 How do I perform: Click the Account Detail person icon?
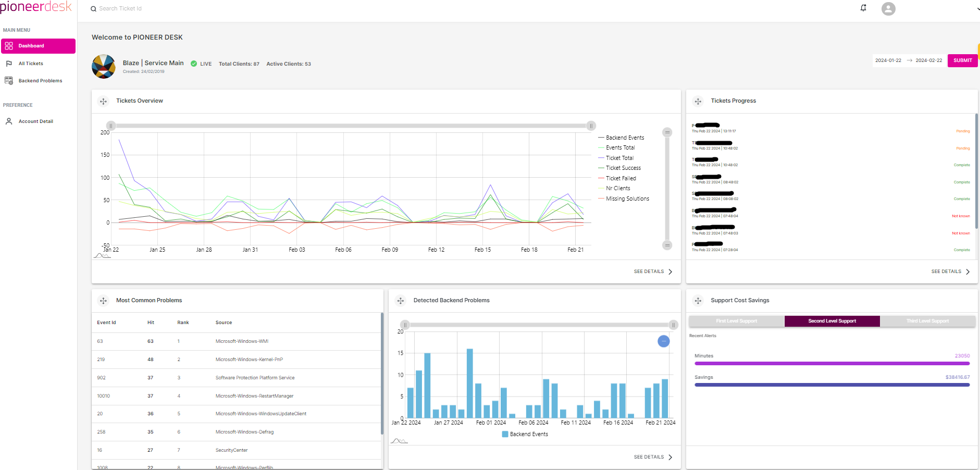click(9, 121)
